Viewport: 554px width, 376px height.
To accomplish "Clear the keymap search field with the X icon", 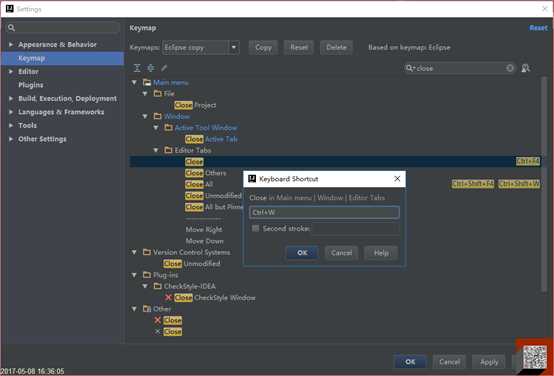I will [510, 68].
